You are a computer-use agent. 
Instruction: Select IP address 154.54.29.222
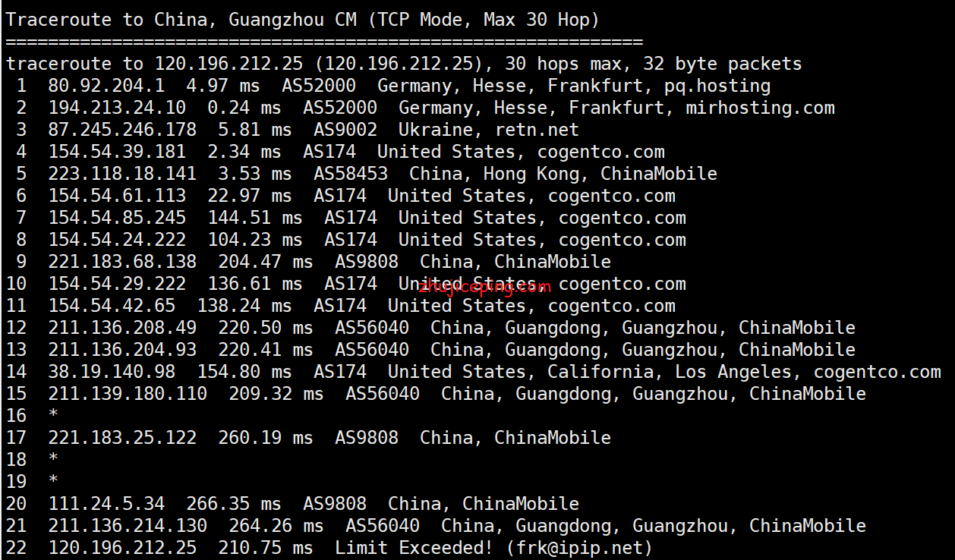117,284
